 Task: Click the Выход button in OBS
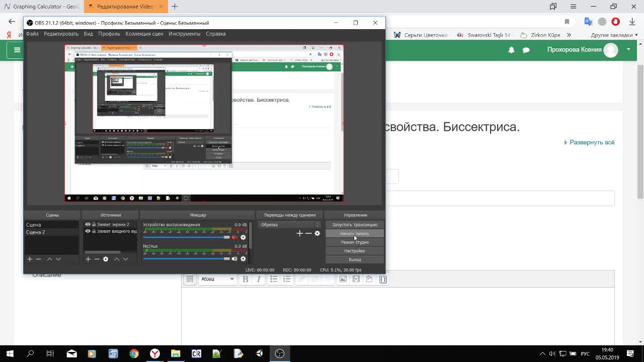click(355, 259)
